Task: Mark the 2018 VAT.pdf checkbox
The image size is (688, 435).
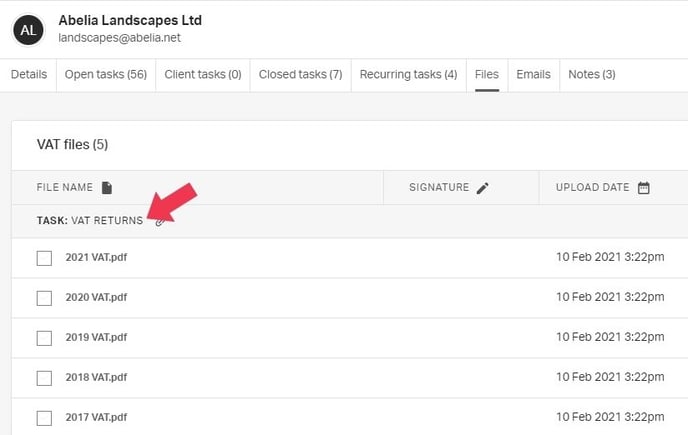Action: point(44,378)
